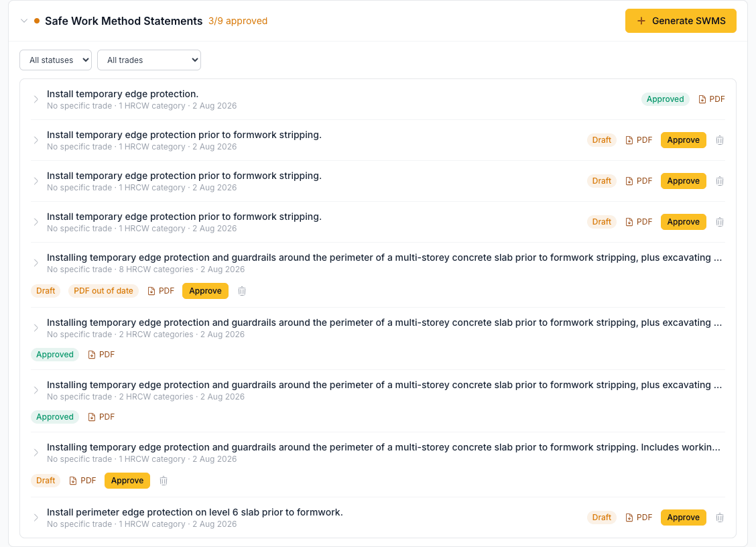
Task: Open PDF for the PDF out of date draft
Action: (161, 291)
